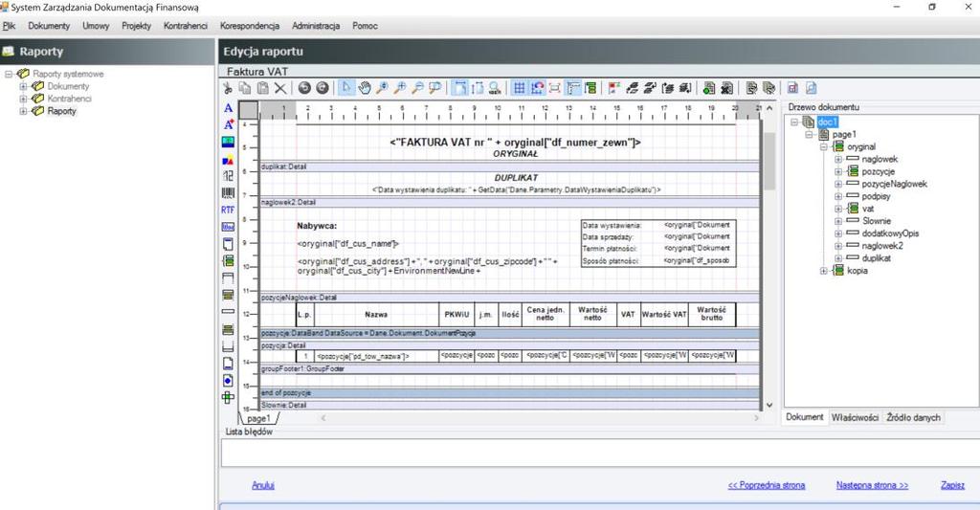
Task: Open the Pomoc menu
Action: 365,26
